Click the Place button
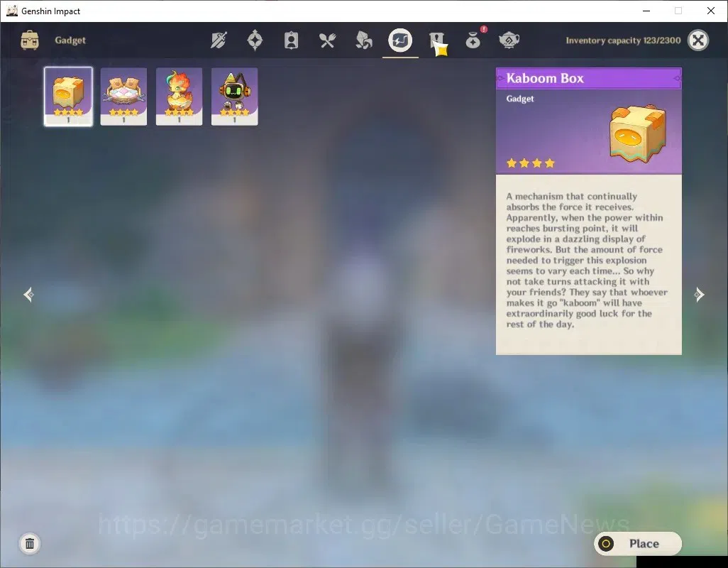Screen dimensions: 728x568 pyautogui.click(x=637, y=543)
